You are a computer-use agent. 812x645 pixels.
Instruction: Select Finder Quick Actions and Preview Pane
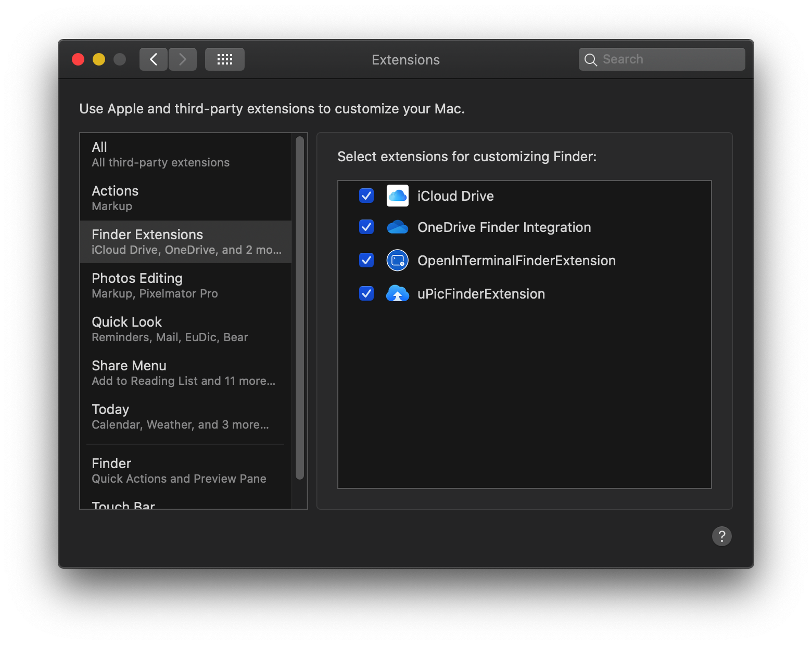[x=186, y=471]
